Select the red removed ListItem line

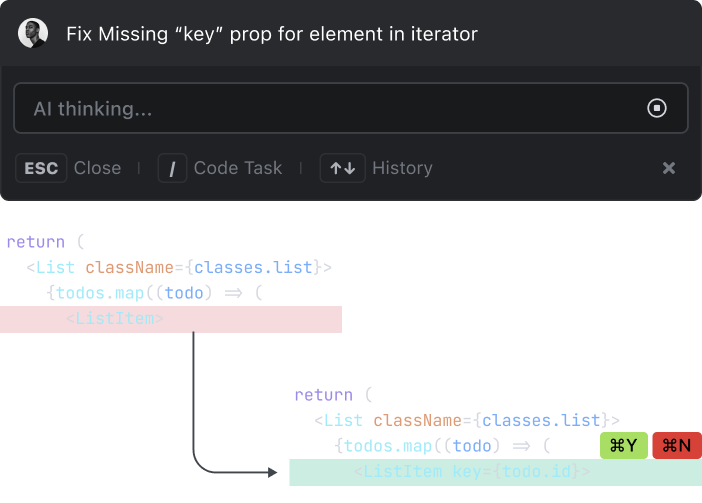point(171,319)
